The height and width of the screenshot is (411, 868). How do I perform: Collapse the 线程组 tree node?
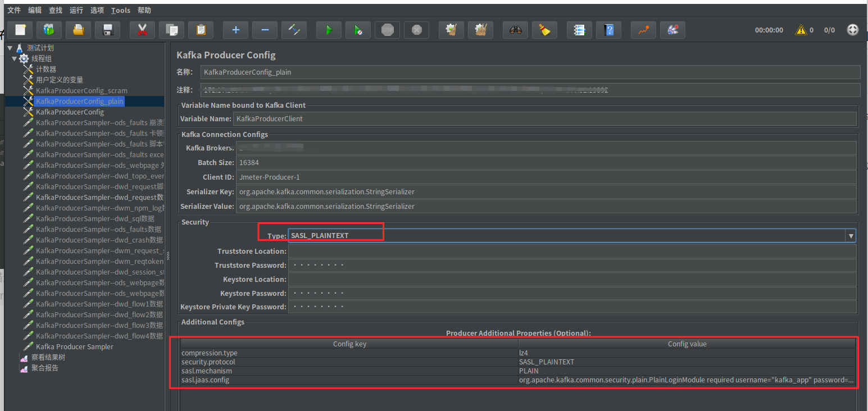[14, 58]
